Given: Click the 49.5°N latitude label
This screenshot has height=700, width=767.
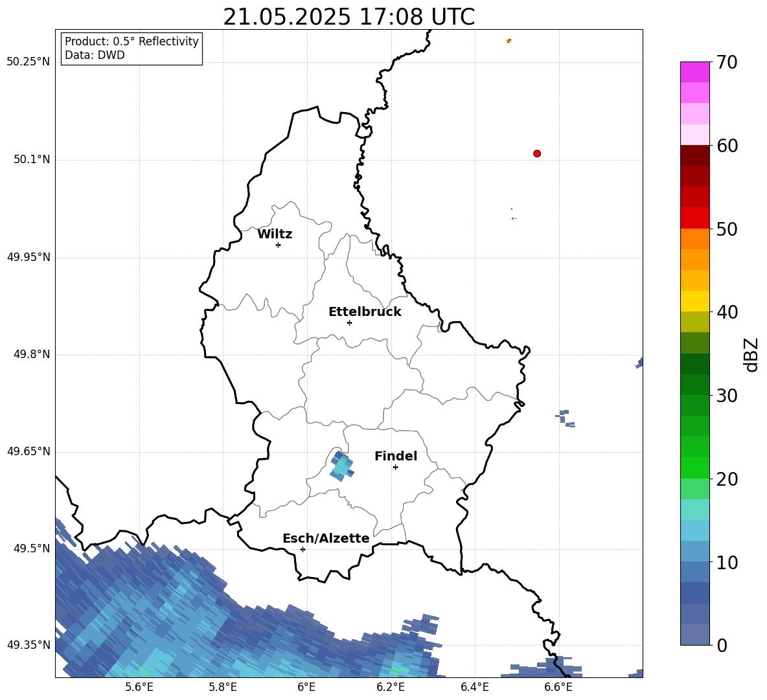Looking at the screenshot, I should coord(32,548).
